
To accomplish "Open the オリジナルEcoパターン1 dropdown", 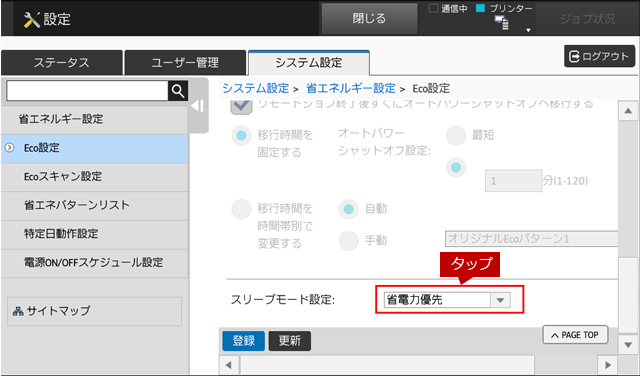I will pyautogui.click(x=531, y=238).
